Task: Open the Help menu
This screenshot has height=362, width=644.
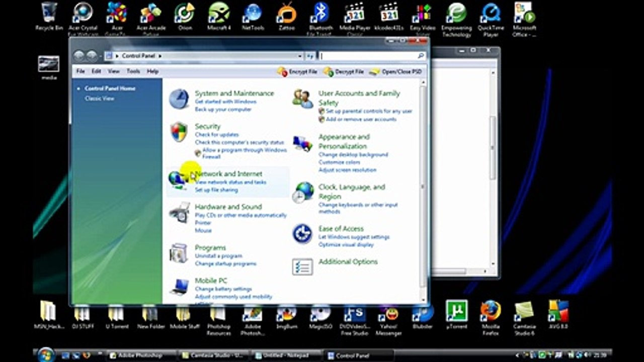Action: 152,71
